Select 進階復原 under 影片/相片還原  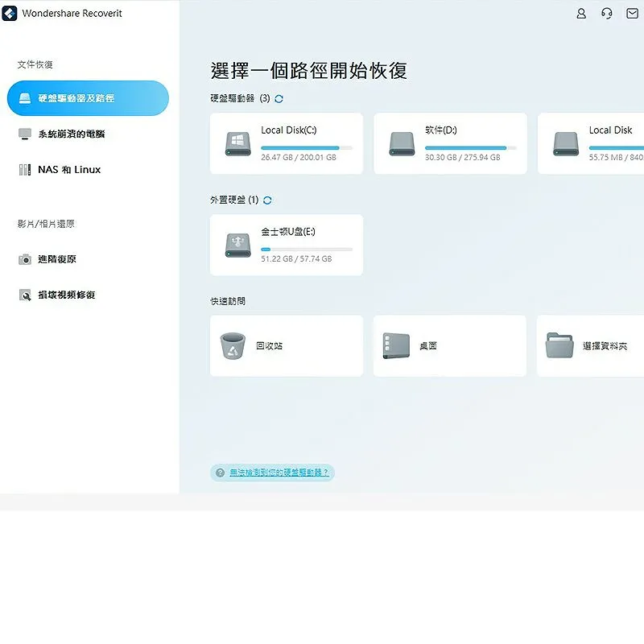(52, 259)
